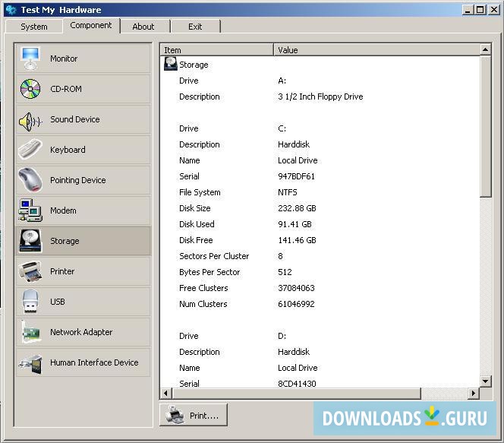This screenshot has height=443, width=504.
Task: Click the CD-ROM label
Action: point(66,89)
